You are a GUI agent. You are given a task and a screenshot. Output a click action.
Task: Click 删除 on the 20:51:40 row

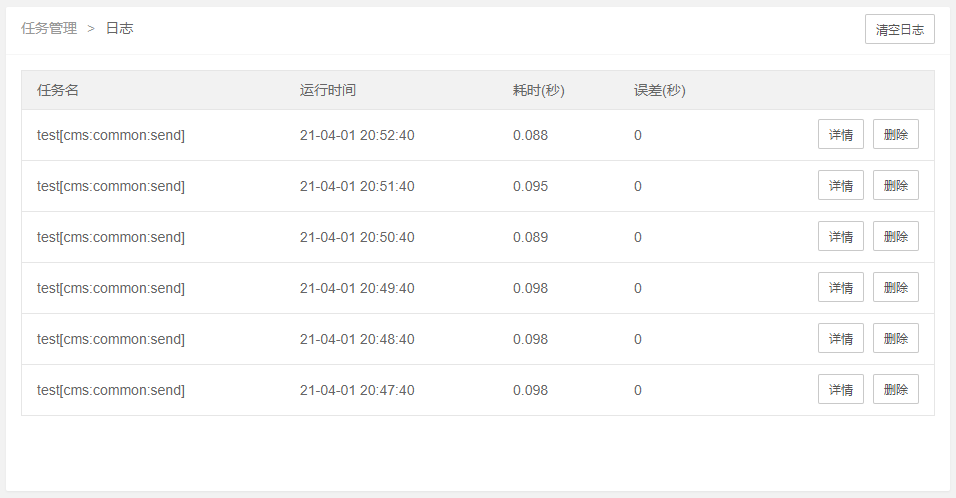click(896, 185)
